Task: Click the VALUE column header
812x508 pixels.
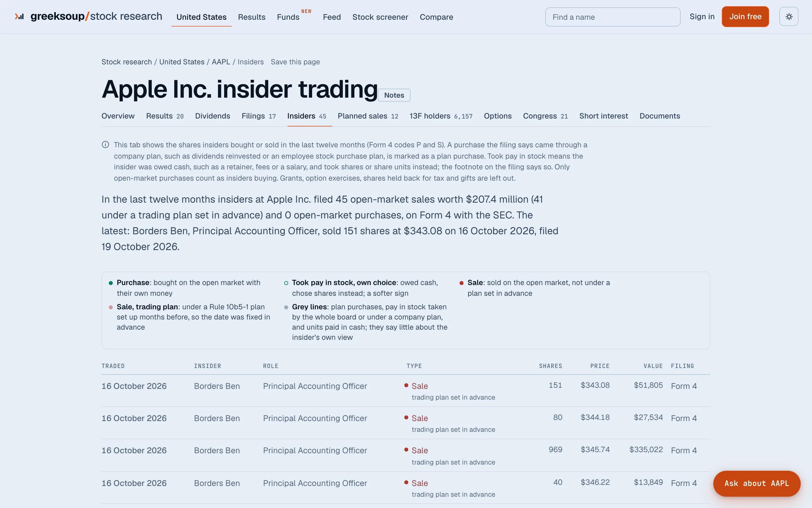Action: 653,366
